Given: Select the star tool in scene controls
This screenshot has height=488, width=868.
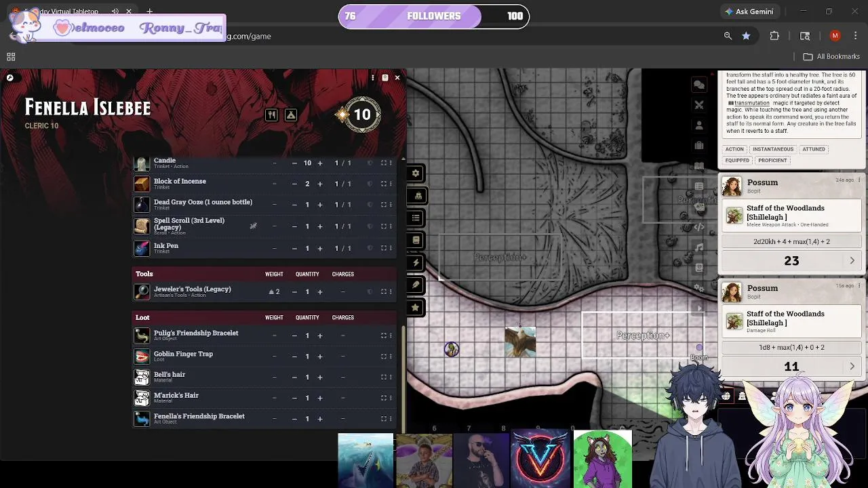Looking at the screenshot, I should coord(416,308).
